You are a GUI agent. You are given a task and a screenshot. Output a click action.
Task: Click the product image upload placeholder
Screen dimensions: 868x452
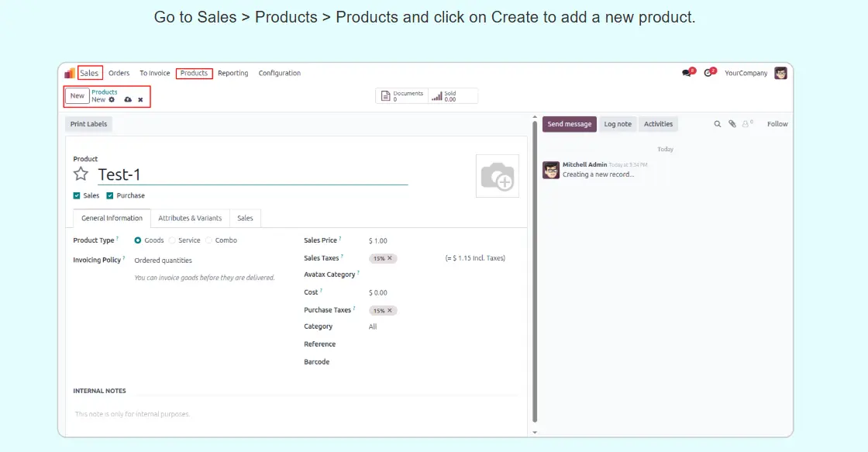coord(497,176)
